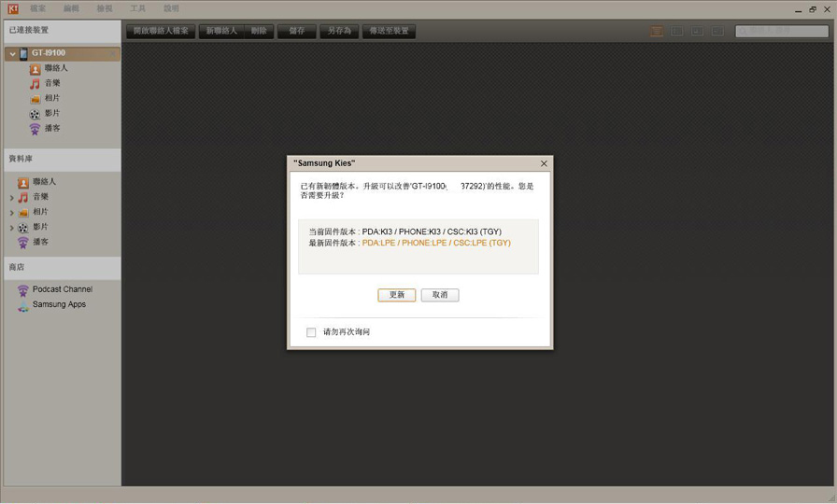Open device 聯絡人 under GT-I9100
This screenshot has width=837, height=504.
(x=49, y=68)
